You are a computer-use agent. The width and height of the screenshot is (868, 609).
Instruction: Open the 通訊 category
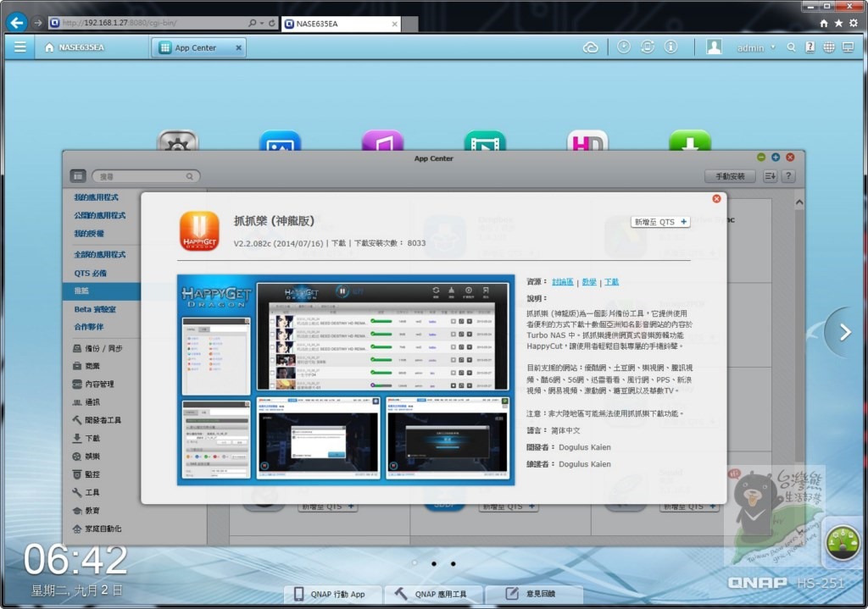coord(86,402)
